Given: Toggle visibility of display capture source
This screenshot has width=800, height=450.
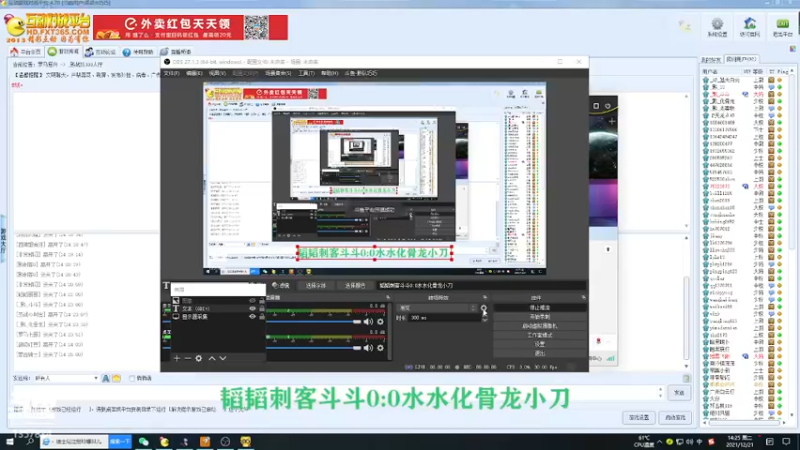Looking at the screenshot, I should (252, 316).
